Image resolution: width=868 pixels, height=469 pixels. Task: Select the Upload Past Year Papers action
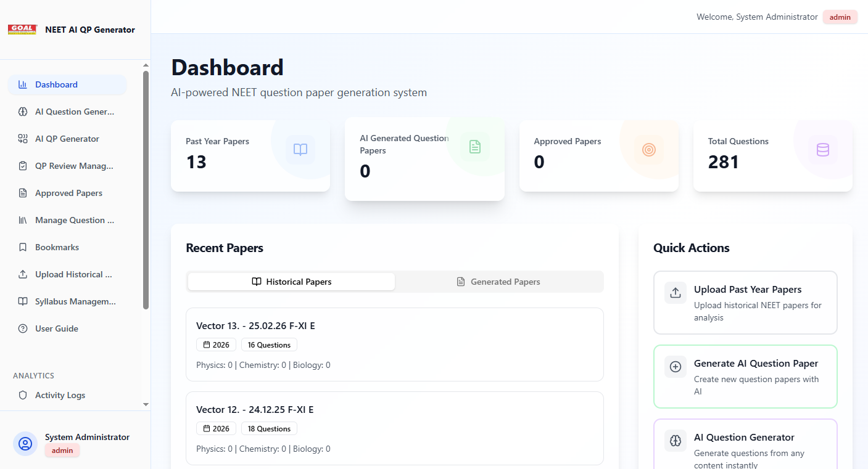click(x=745, y=303)
